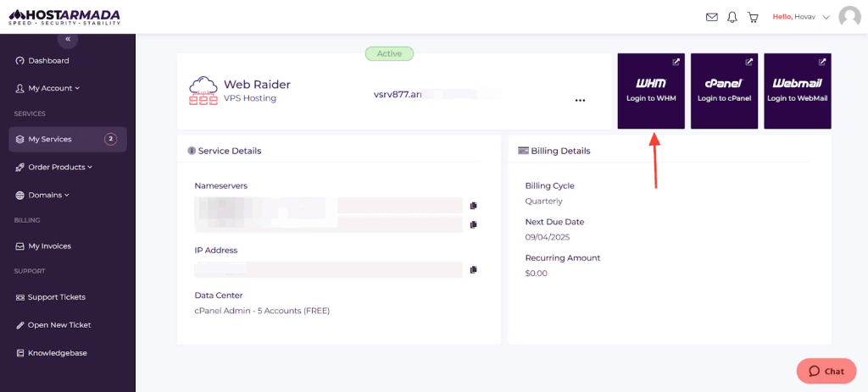Screen dimensions: 868x392
Task: Open the shopping cart icon
Action: (x=752, y=17)
